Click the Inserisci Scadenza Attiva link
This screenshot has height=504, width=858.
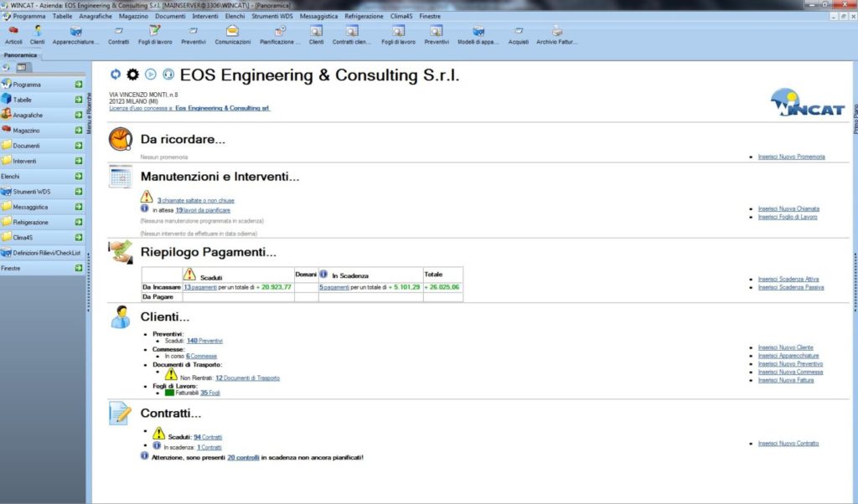(788, 280)
